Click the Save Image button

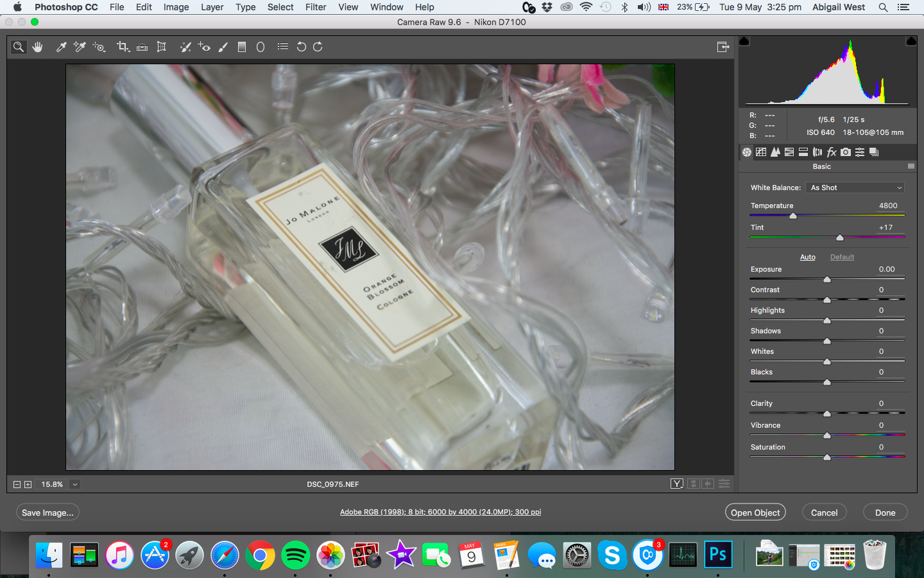(x=48, y=512)
